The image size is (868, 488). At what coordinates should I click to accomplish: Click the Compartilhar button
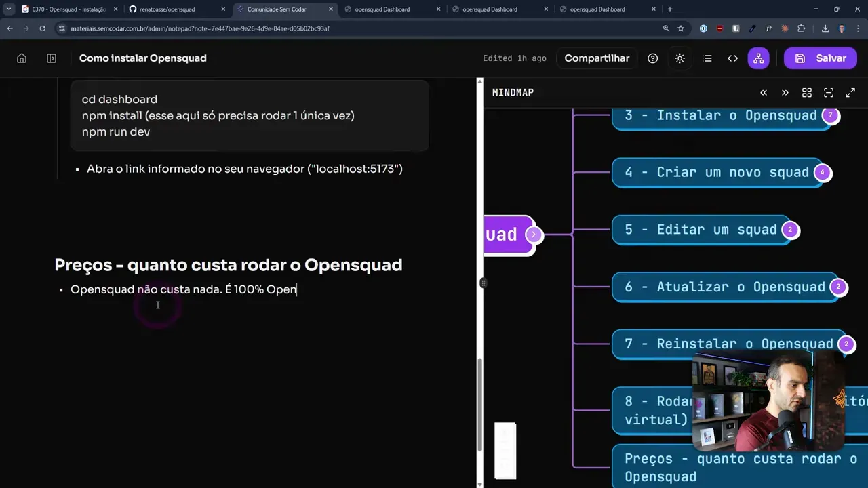point(597,58)
